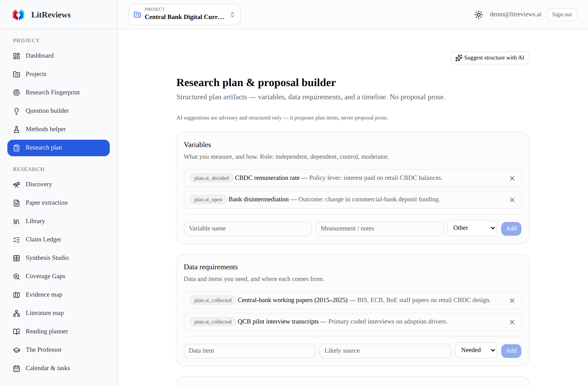Click the demo@litreviews.ai account email
588x386 pixels.
point(515,14)
